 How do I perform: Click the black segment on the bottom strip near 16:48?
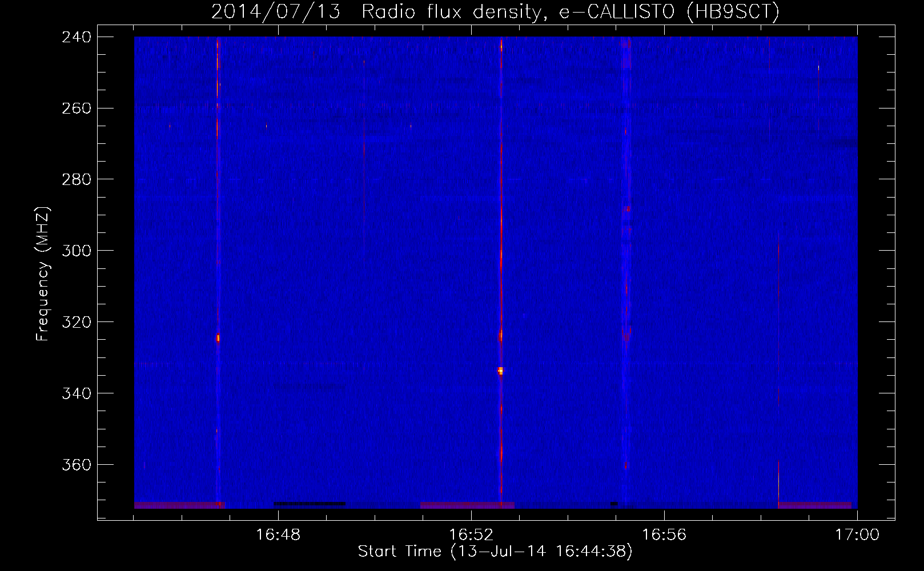coord(310,504)
